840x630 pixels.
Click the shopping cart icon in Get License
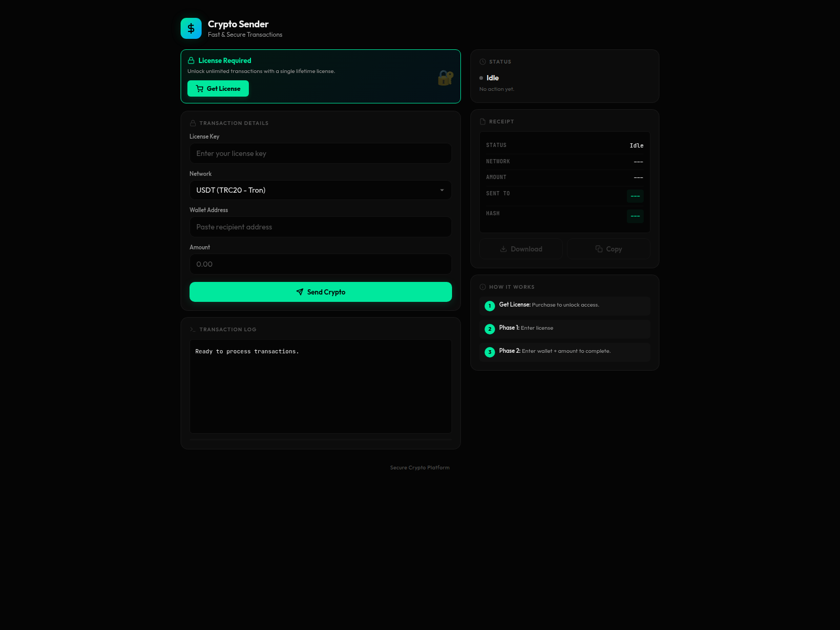coord(199,89)
